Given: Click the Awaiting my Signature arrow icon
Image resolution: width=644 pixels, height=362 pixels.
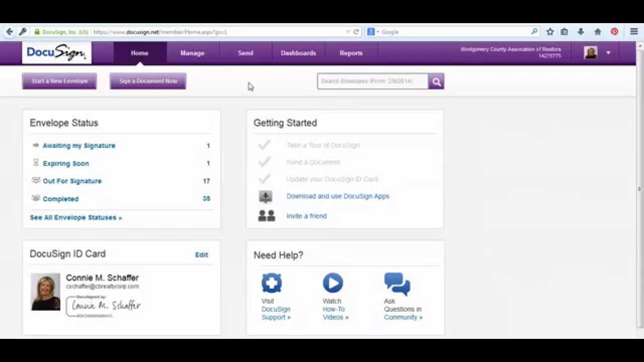Looking at the screenshot, I should point(36,145).
